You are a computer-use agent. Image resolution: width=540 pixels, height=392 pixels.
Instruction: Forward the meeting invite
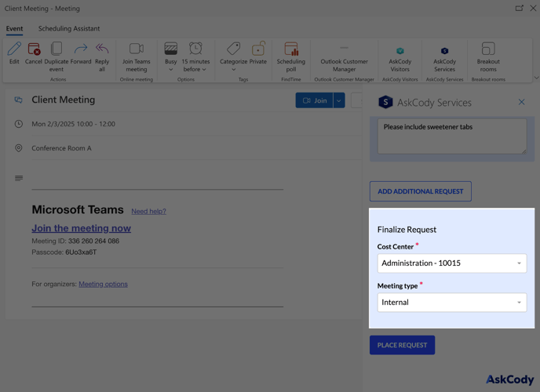coord(81,49)
